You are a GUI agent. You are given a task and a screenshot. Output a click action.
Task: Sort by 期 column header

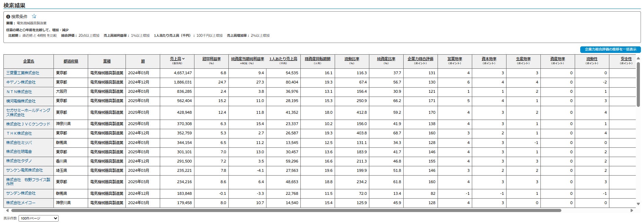pyautogui.click(x=143, y=61)
